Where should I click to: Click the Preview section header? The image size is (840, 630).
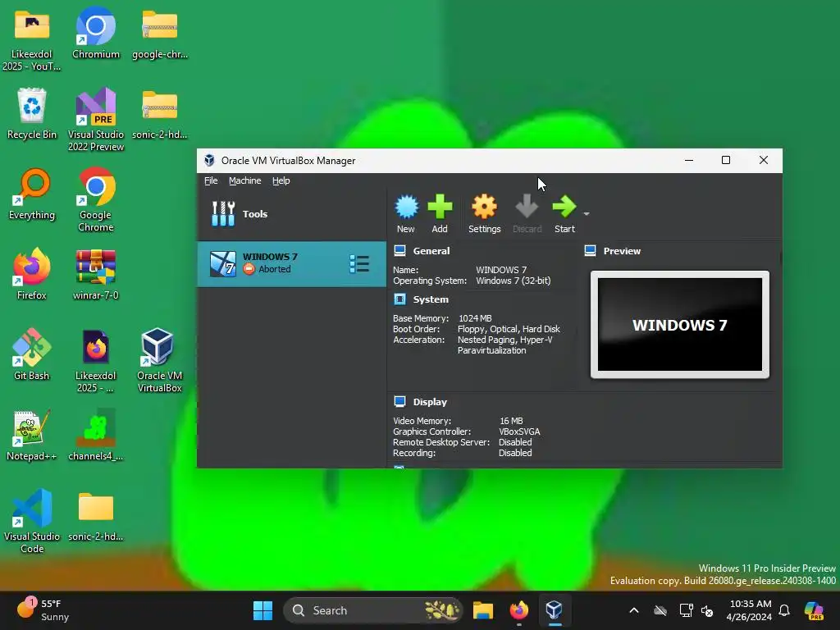(622, 251)
